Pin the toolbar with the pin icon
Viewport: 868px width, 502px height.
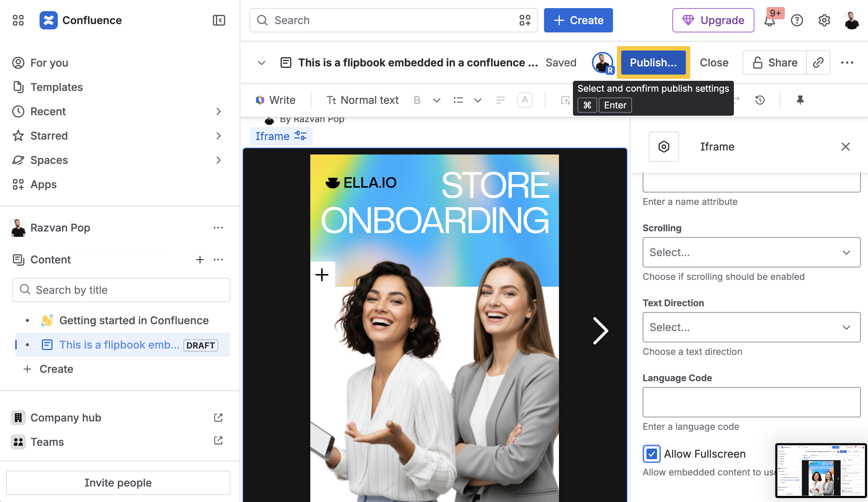coord(800,100)
